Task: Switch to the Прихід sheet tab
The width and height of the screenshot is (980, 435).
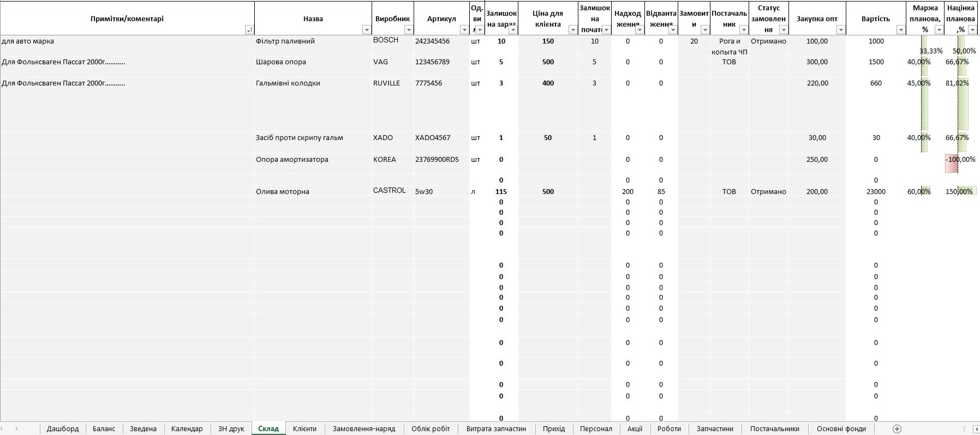Action: point(554,429)
